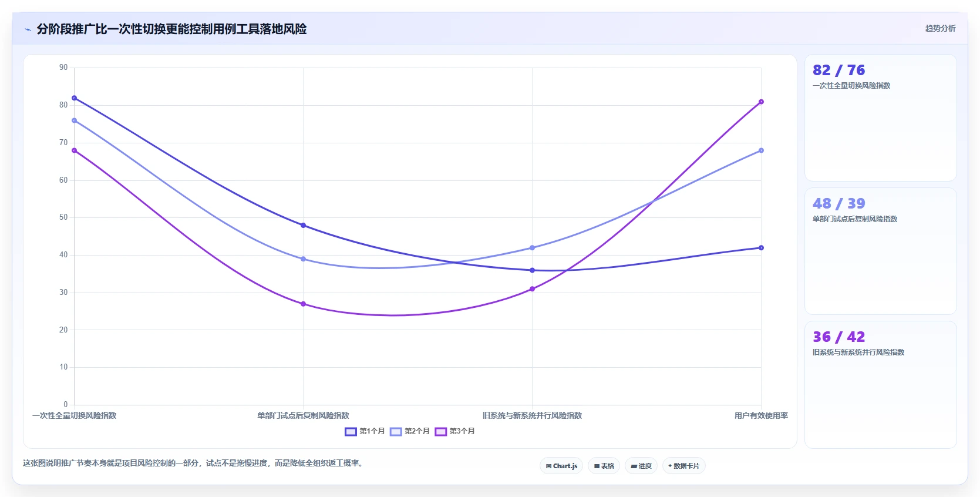The image size is (980, 497).
Task: Click the x-axis label 一次性全量切换风险指数
Action: tap(74, 415)
